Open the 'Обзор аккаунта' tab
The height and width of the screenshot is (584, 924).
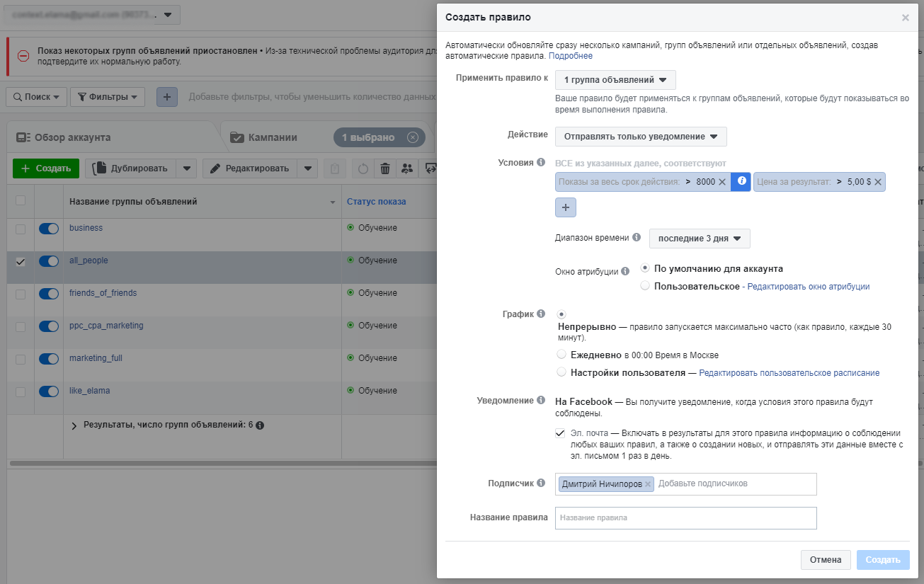click(x=72, y=137)
